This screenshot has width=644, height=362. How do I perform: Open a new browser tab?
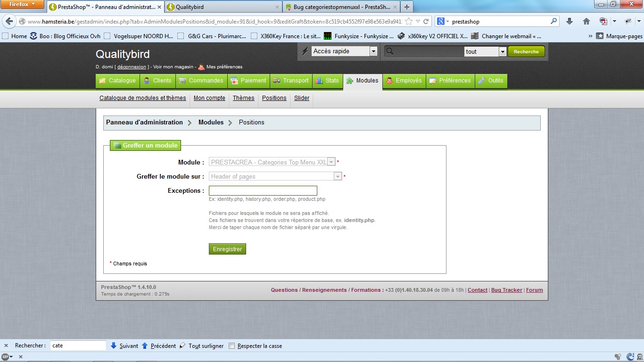click(406, 7)
